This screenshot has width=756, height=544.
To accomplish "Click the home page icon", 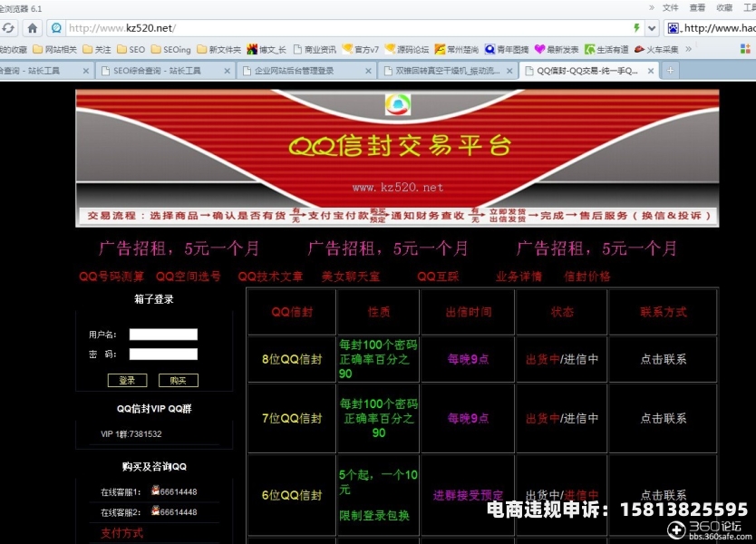I will coord(33,28).
